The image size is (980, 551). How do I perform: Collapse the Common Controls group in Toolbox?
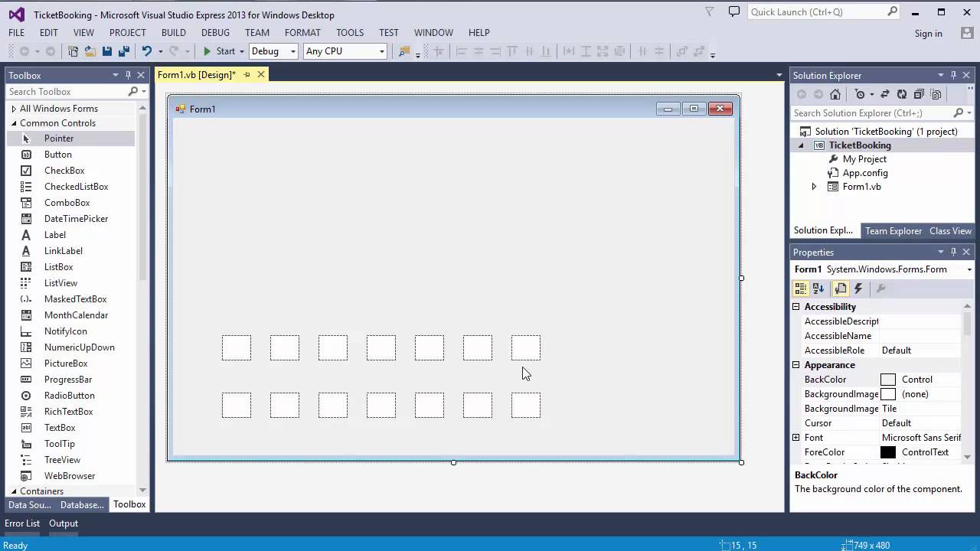tap(15, 122)
